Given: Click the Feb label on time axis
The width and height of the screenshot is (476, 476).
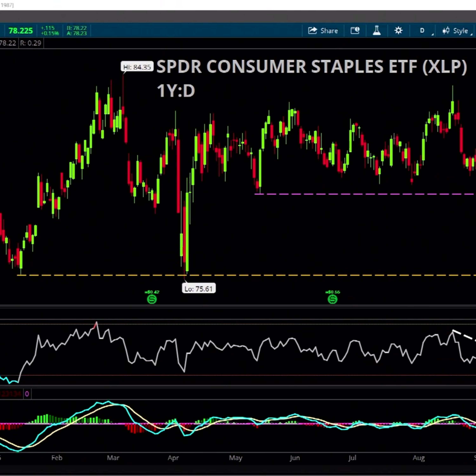Looking at the screenshot, I should pyautogui.click(x=57, y=458).
